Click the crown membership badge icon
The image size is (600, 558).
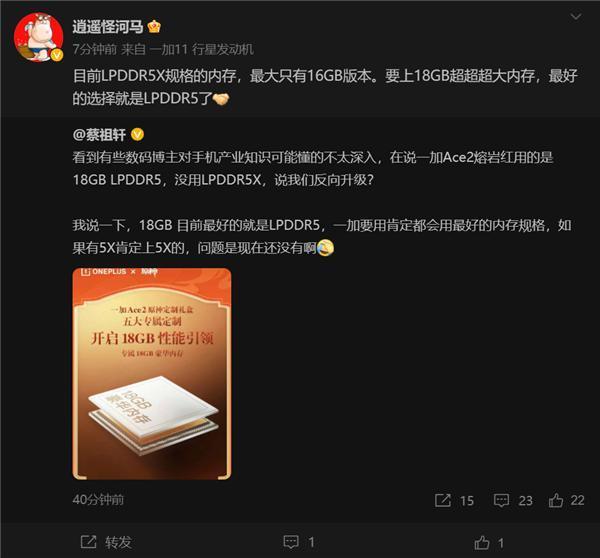(x=154, y=26)
